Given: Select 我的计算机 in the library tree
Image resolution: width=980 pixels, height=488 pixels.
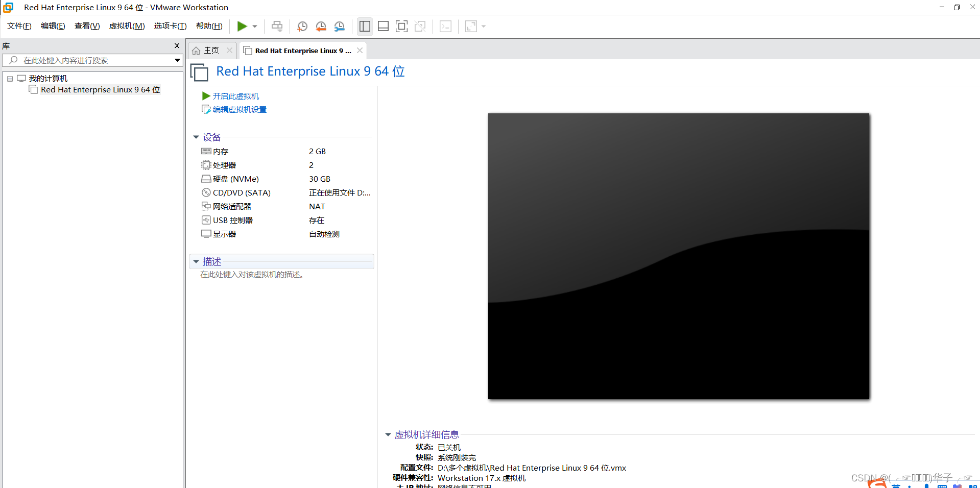Looking at the screenshot, I should 48,78.
